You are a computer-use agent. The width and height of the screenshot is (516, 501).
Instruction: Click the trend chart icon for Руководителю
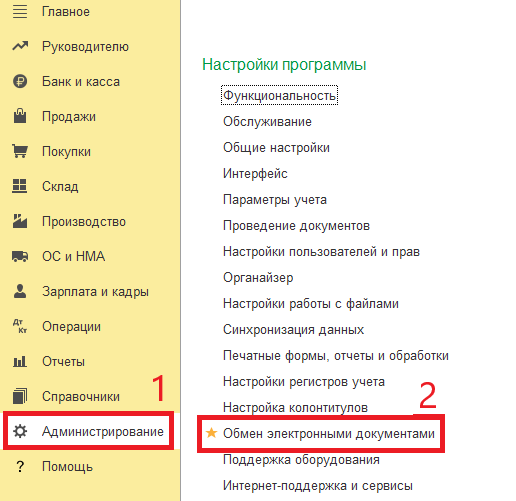click(20, 46)
